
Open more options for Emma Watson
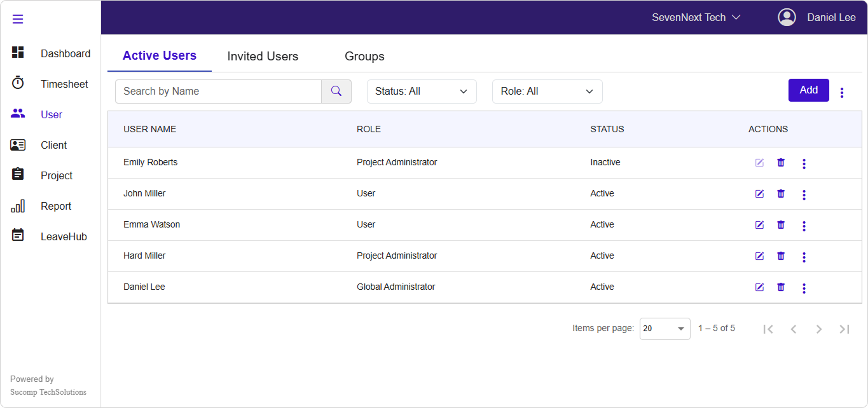click(x=804, y=226)
